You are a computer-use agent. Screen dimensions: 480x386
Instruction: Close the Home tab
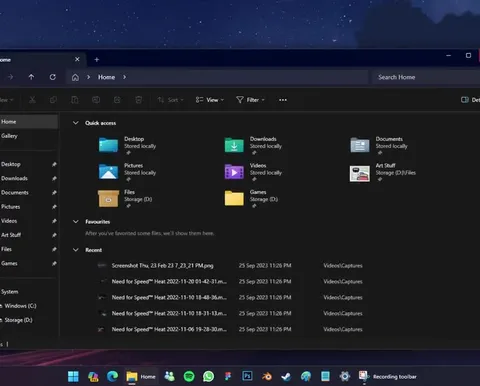(77, 59)
